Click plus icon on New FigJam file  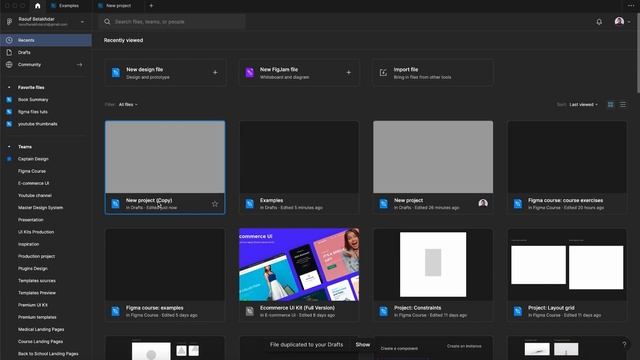(x=349, y=73)
